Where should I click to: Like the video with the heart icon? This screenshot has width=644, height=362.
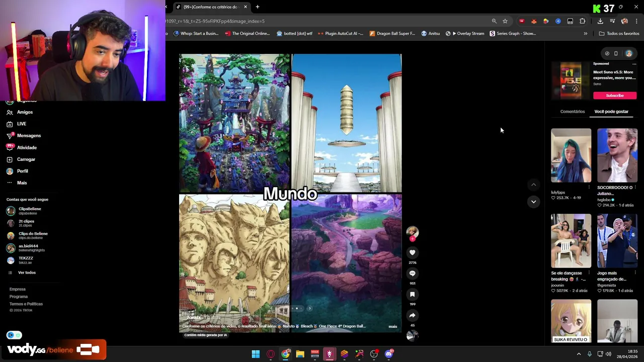pos(412,252)
